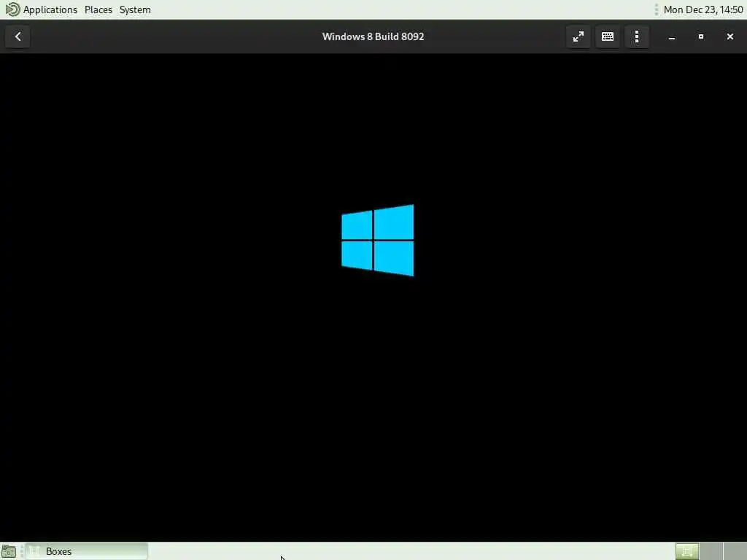Maximize the Boxes window
The width and height of the screenshot is (747, 560).
click(701, 36)
